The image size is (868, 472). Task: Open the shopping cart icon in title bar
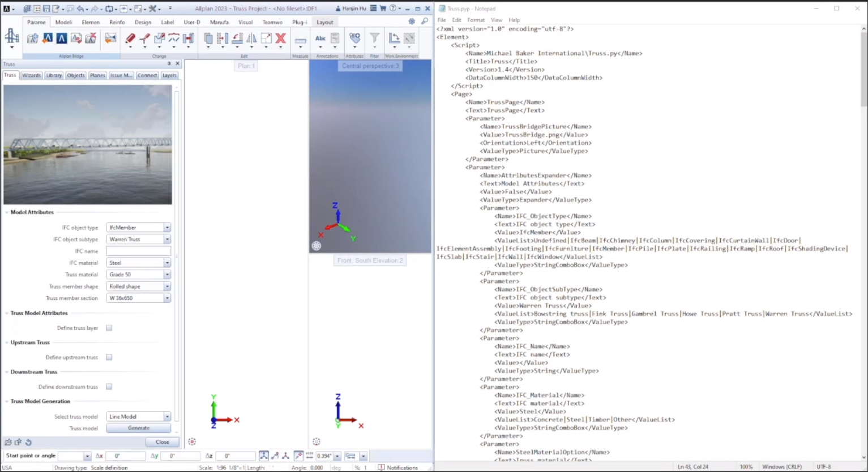[x=383, y=8]
